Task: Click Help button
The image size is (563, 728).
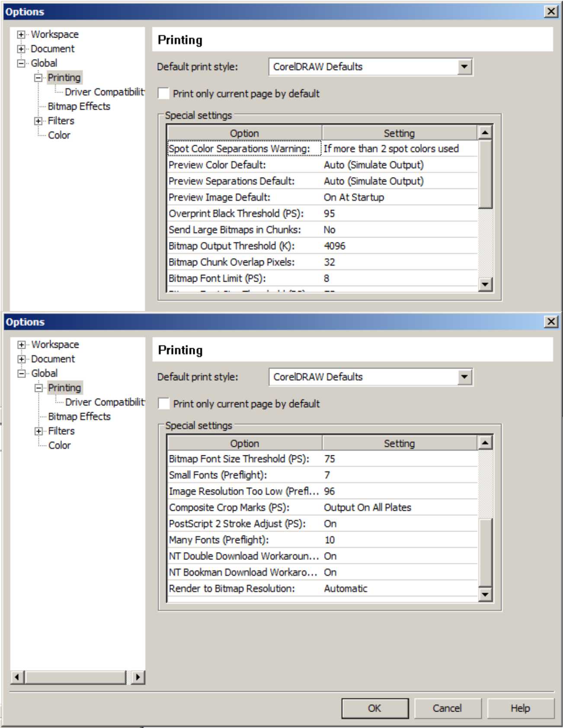Action: pos(520,709)
